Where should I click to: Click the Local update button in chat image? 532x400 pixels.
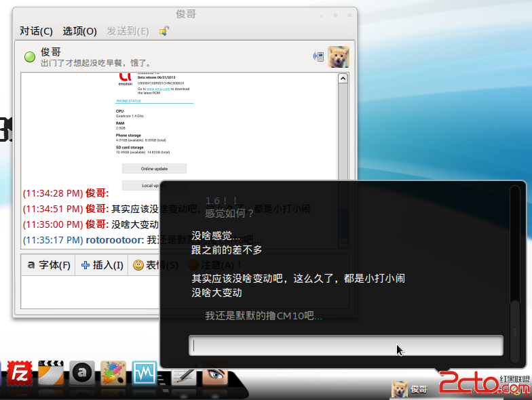(155, 186)
